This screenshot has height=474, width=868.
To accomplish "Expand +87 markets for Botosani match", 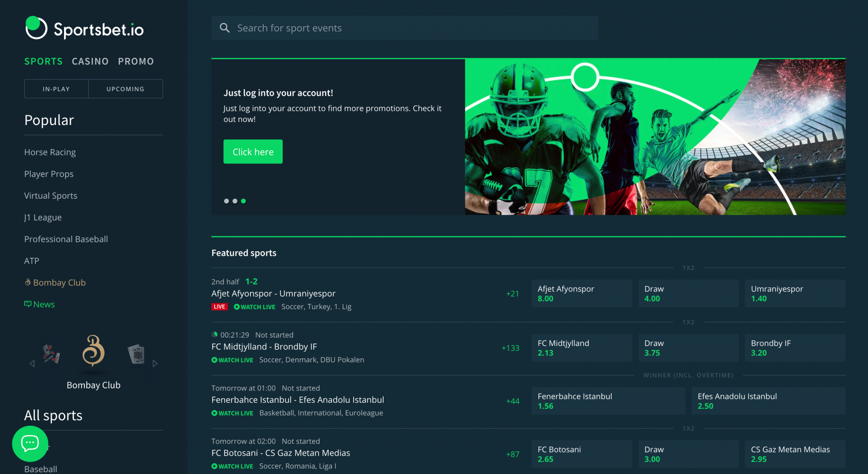I will (x=512, y=454).
